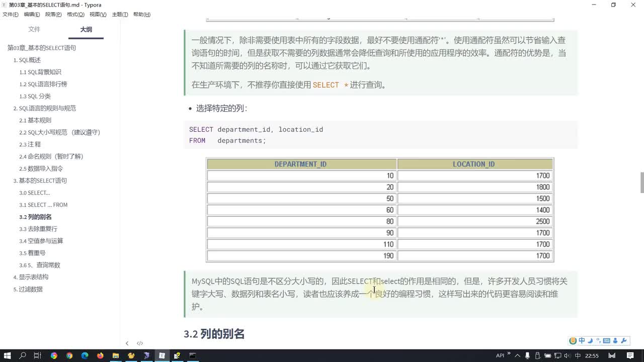
Task: Open the IME settings wrench icon
Action: point(623,340)
